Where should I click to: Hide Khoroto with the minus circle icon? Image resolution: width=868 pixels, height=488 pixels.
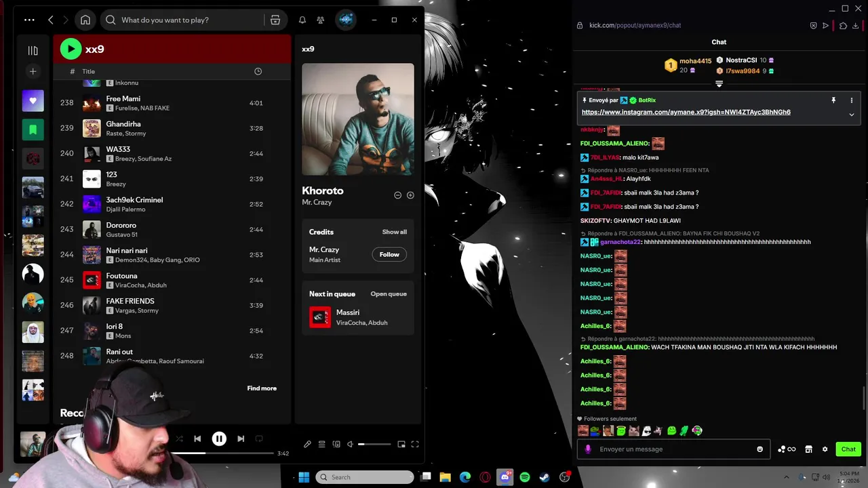(x=398, y=195)
